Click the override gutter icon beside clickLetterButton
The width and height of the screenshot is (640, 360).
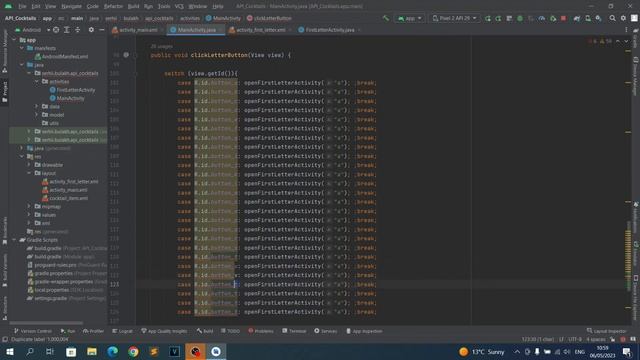click(x=126, y=55)
